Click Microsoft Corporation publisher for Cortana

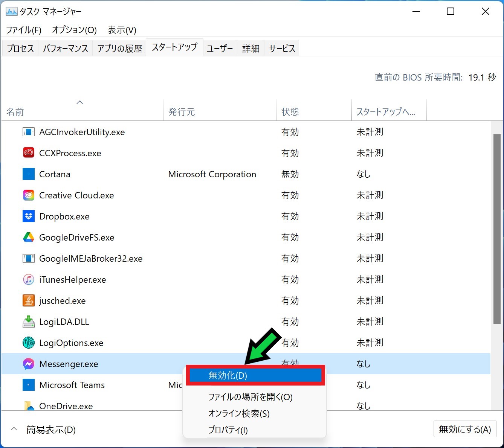pyautogui.click(x=212, y=174)
